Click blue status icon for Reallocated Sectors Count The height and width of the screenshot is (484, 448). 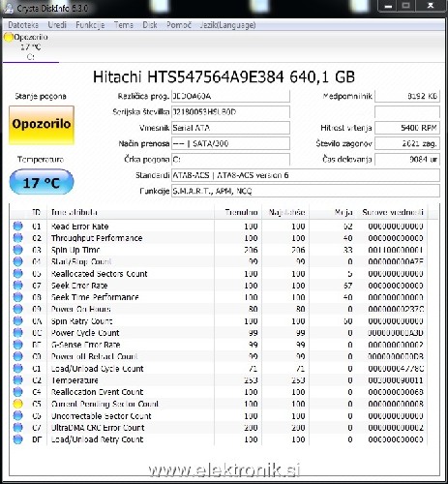pos(17,273)
